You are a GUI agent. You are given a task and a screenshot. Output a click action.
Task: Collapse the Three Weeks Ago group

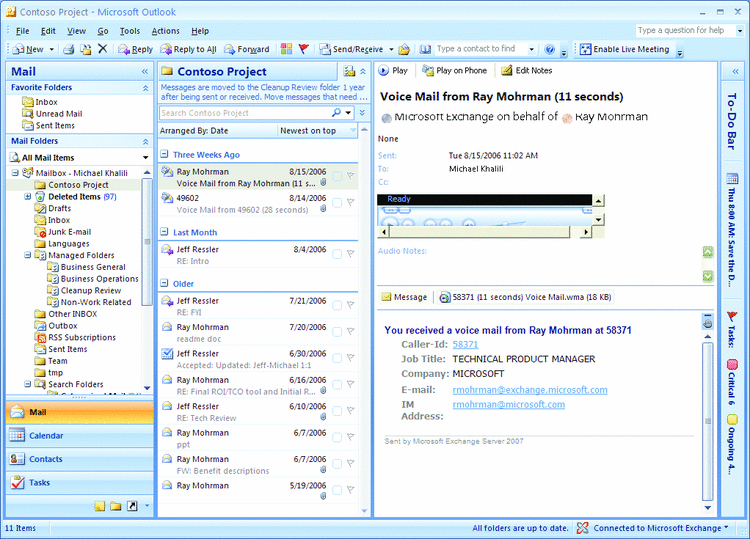coord(165,155)
